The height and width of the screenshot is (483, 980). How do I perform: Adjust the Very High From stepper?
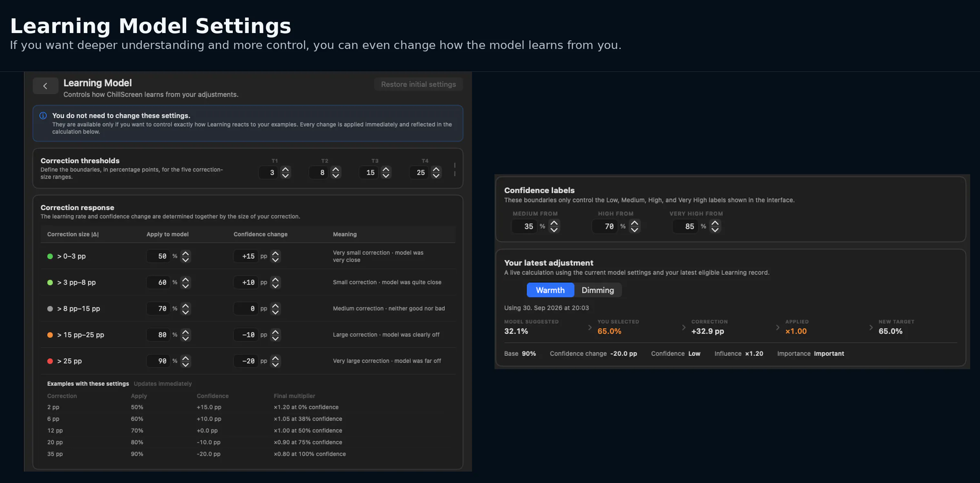point(715,226)
